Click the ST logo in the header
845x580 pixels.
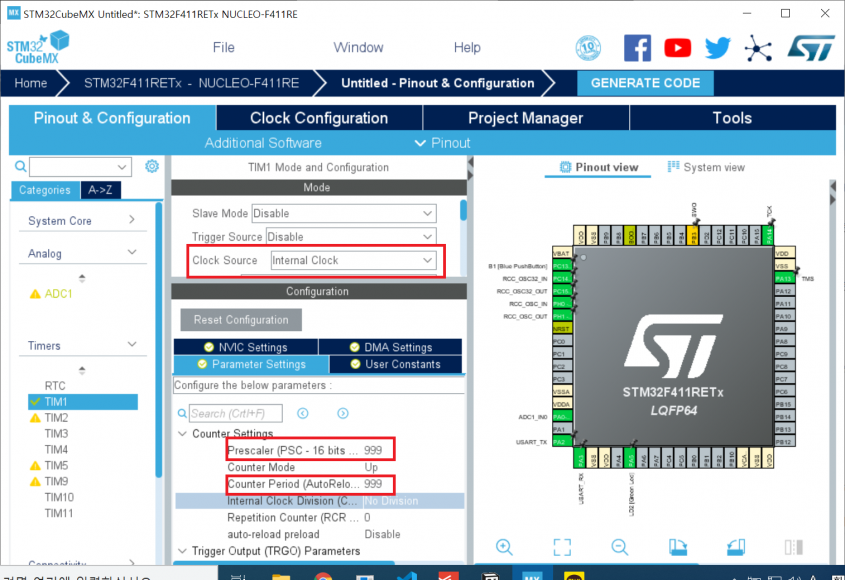pos(811,48)
